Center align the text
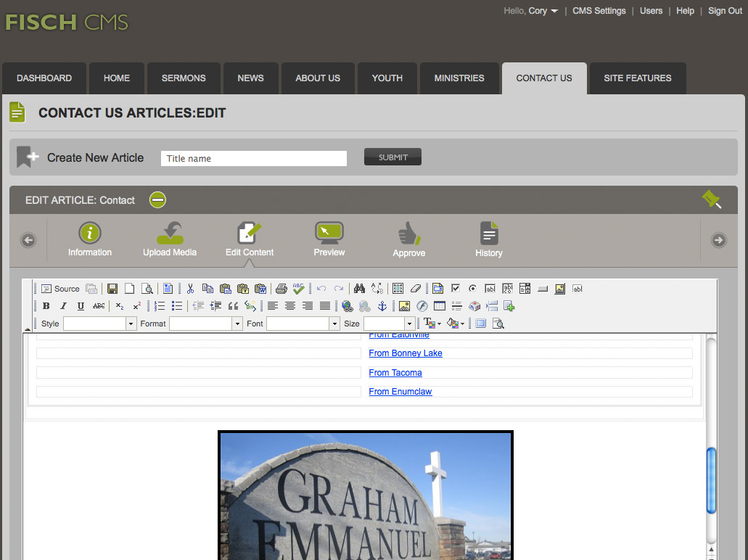The image size is (748, 560). click(290, 306)
